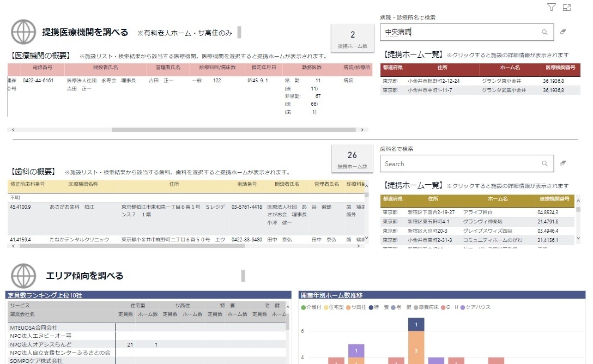The image size is (593, 364).
Task: Open the filter funnel icon
Action: tap(551, 8)
